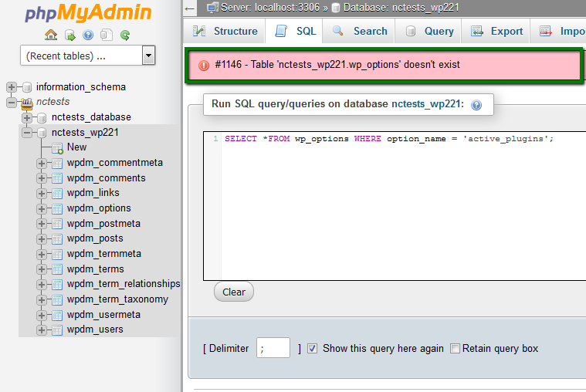Follow the Server: localhost:3306 breadcrumb link
Viewport: 586px width, 392px height.
270,8
